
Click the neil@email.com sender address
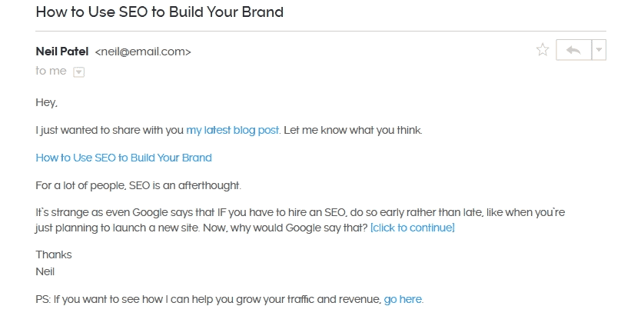pos(143,52)
